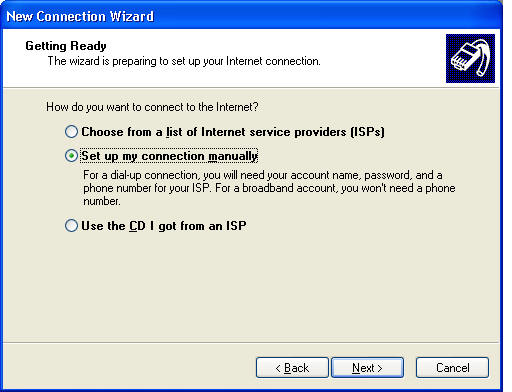
Task: Click the 'Getting Ready' heading
Action: coord(66,46)
